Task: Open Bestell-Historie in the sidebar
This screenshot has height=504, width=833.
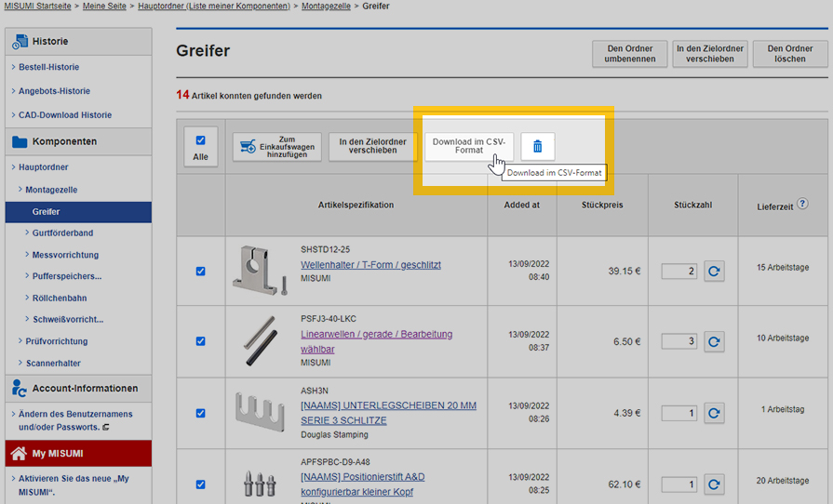Action: pos(61,67)
